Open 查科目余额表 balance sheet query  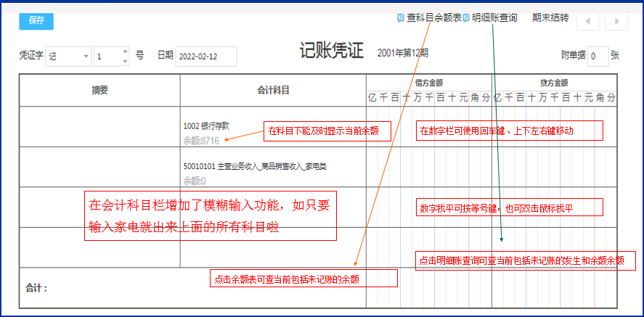pos(433,18)
